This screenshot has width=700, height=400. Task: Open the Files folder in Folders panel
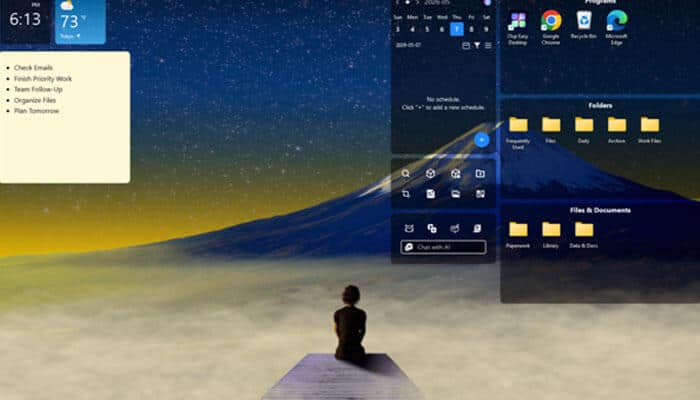click(x=551, y=130)
